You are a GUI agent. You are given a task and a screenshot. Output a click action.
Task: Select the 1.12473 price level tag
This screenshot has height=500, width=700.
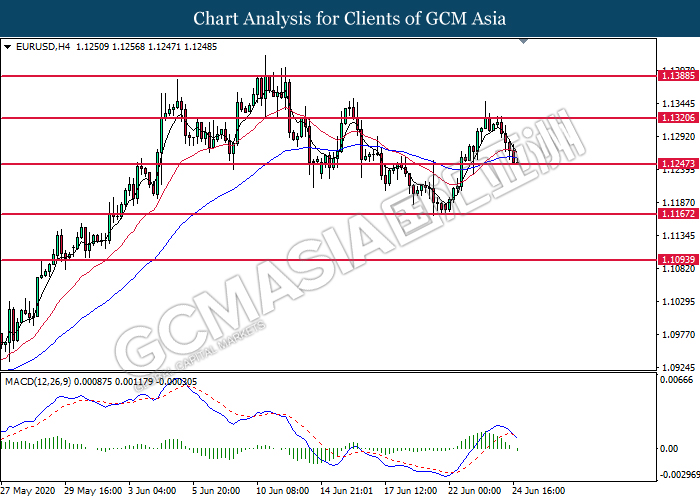[x=677, y=163]
